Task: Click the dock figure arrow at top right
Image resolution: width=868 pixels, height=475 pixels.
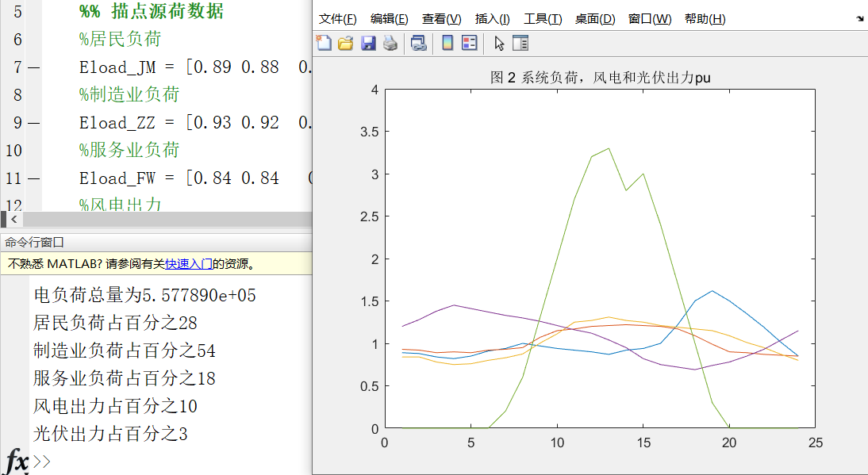Action: point(860,18)
